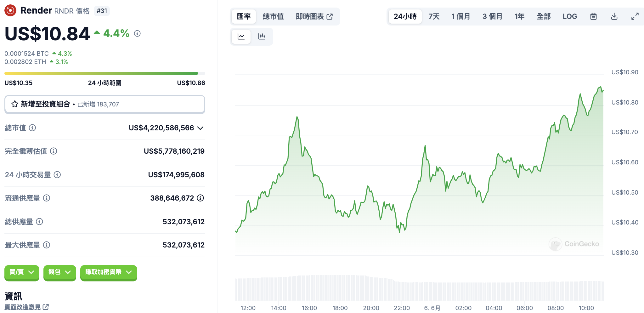This screenshot has width=644, height=313.
Task: Show info for 總市值 market cap
Action: click(32, 128)
